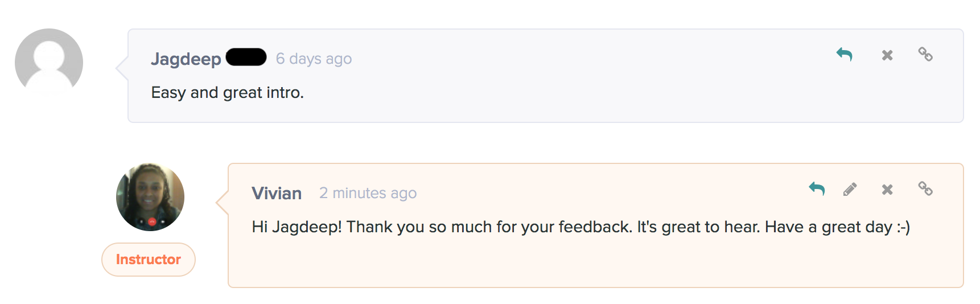The image size is (980, 304).
Task: Click the pointer notch of Vivian's comment bubble
Action: pyautogui.click(x=222, y=202)
